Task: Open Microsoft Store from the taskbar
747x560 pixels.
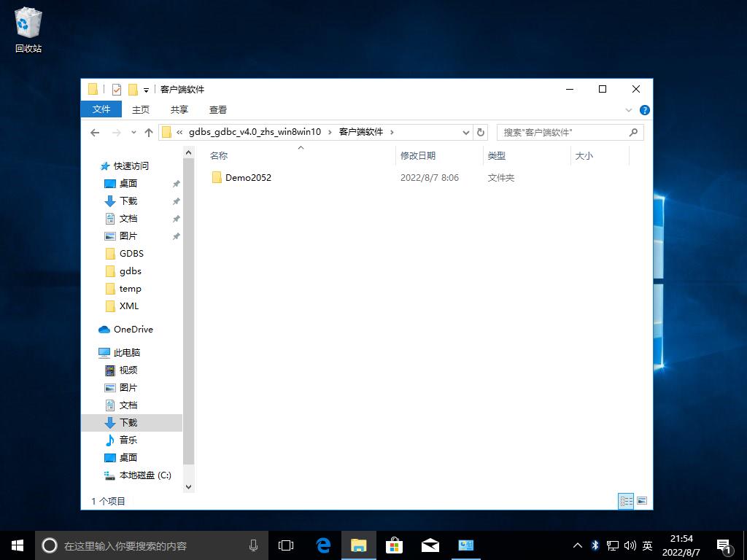Action: 394,545
